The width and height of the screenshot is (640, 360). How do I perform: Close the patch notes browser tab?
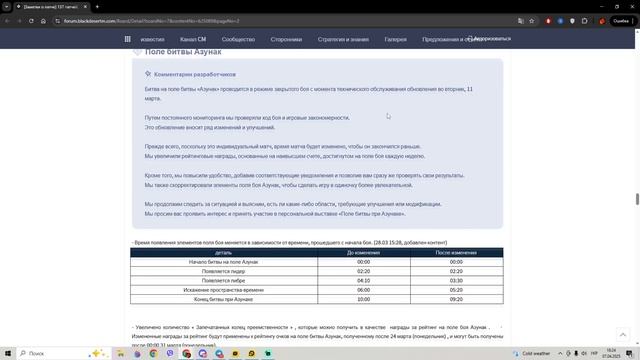click(85, 7)
